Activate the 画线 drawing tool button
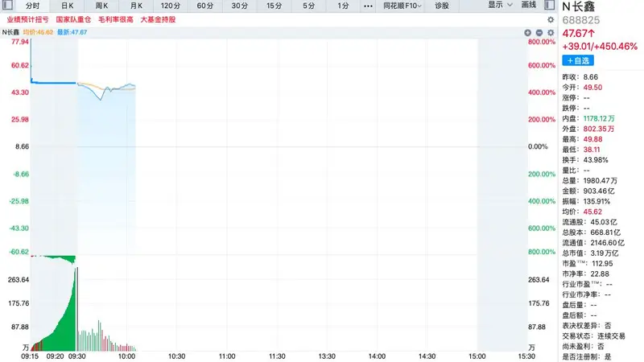 tap(529, 5)
